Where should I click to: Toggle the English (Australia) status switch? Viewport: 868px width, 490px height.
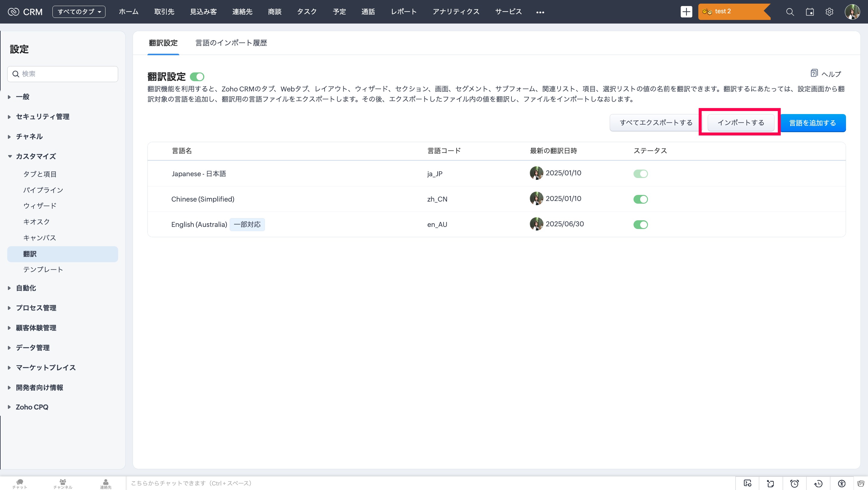(x=640, y=224)
